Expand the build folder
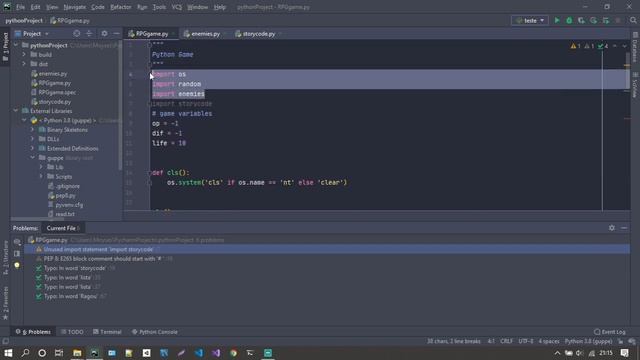The image size is (640, 360). [24, 54]
